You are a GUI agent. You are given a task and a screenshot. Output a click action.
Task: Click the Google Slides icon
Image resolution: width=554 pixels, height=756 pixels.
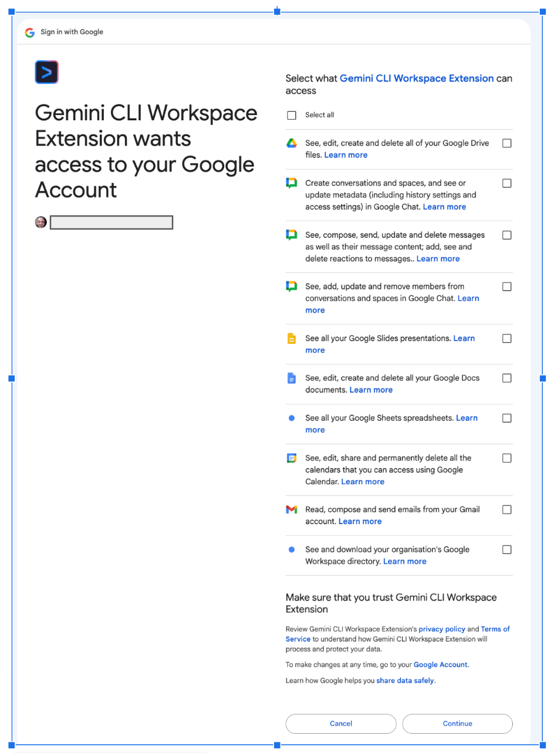point(292,339)
